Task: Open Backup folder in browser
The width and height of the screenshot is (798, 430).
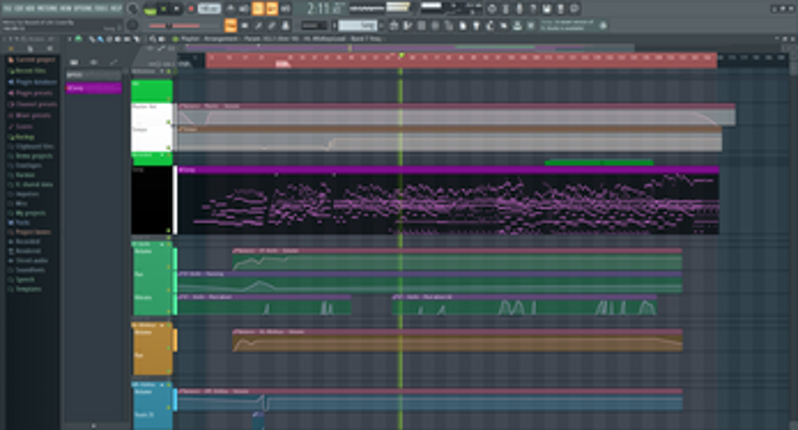Action: coord(24,137)
